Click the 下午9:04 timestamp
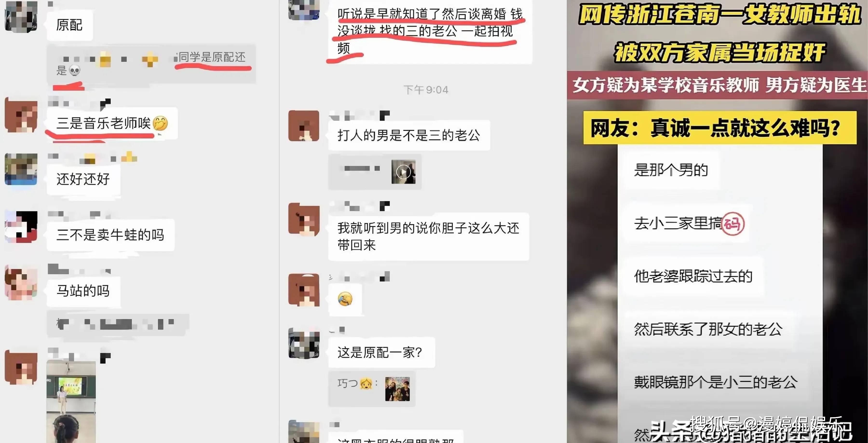Image resolution: width=868 pixels, height=443 pixels. click(426, 90)
